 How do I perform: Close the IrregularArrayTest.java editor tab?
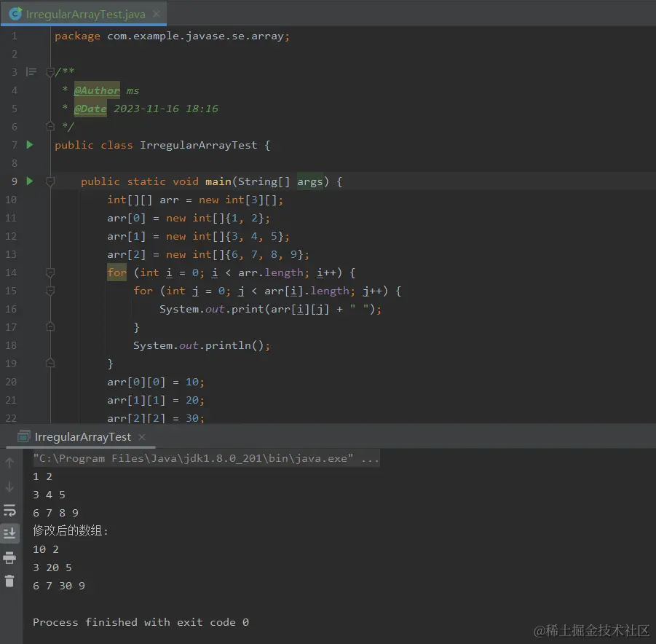[157, 15]
